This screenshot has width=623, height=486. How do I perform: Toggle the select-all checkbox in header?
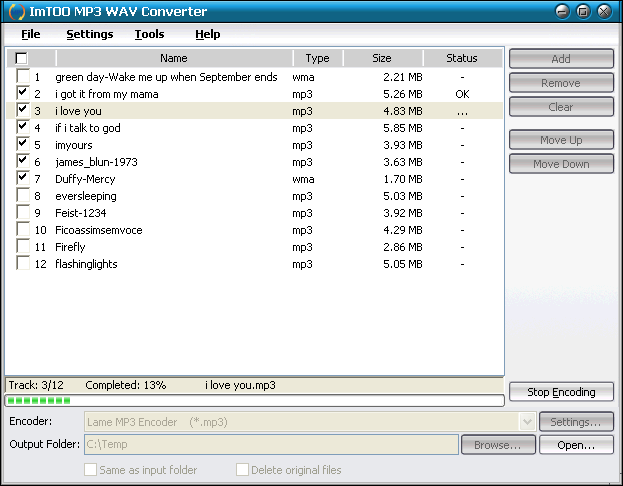click(x=21, y=58)
